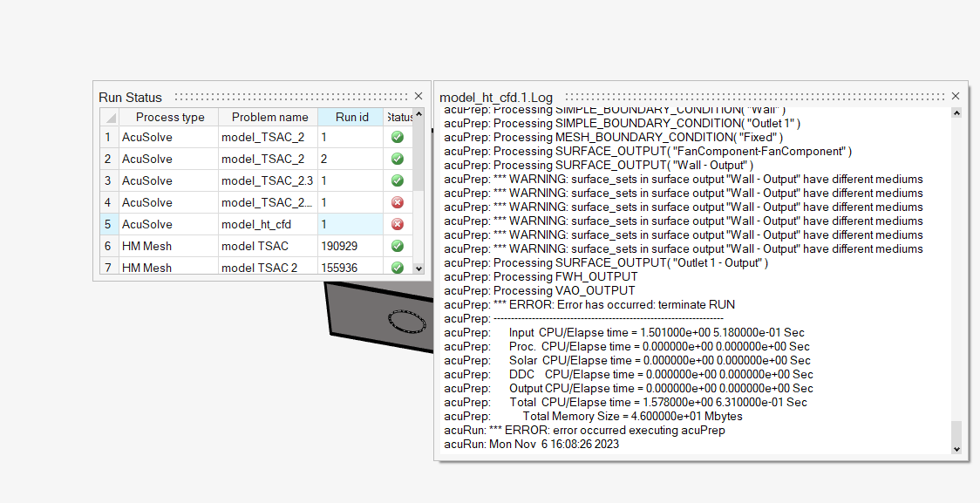Image resolution: width=980 pixels, height=503 pixels.
Task: Close the model_ht_cfd.1.Log panel
Action: [956, 96]
